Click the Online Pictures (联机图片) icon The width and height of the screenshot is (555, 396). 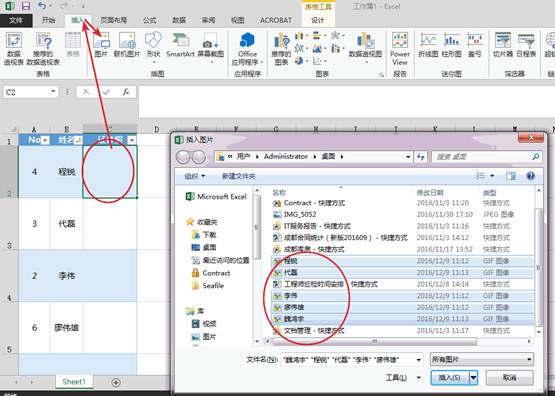[127, 45]
